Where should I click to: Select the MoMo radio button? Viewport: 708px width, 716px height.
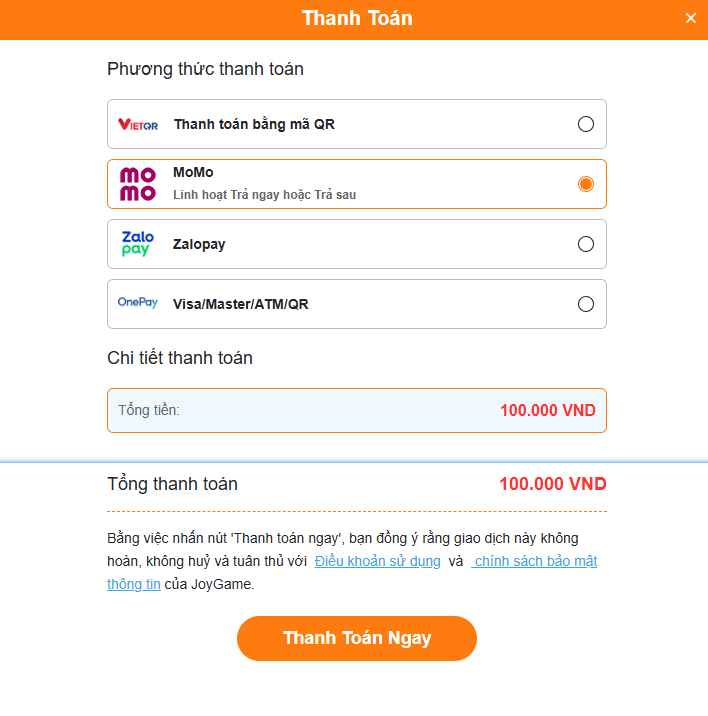click(586, 184)
